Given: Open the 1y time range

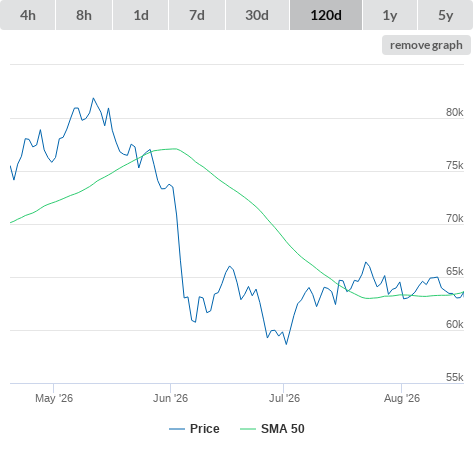Looking at the screenshot, I should 390,15.
